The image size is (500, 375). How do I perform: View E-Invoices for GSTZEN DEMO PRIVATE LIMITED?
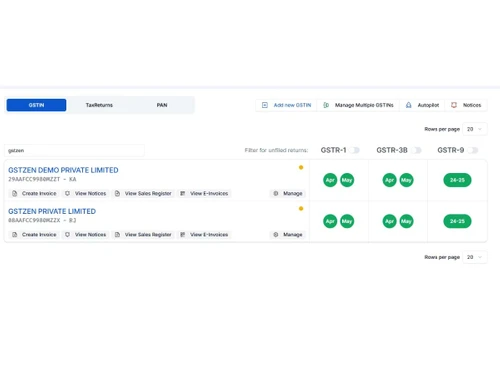point(204,193)
